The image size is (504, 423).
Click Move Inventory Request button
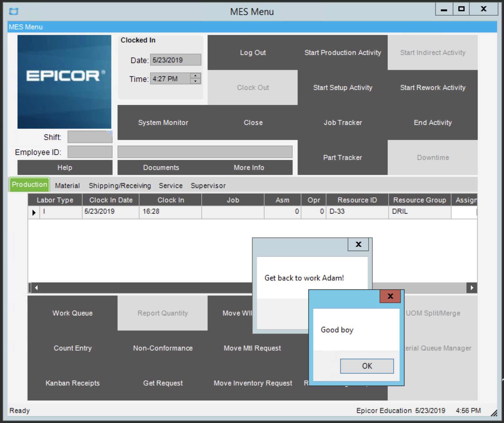[x=253, y=383]
